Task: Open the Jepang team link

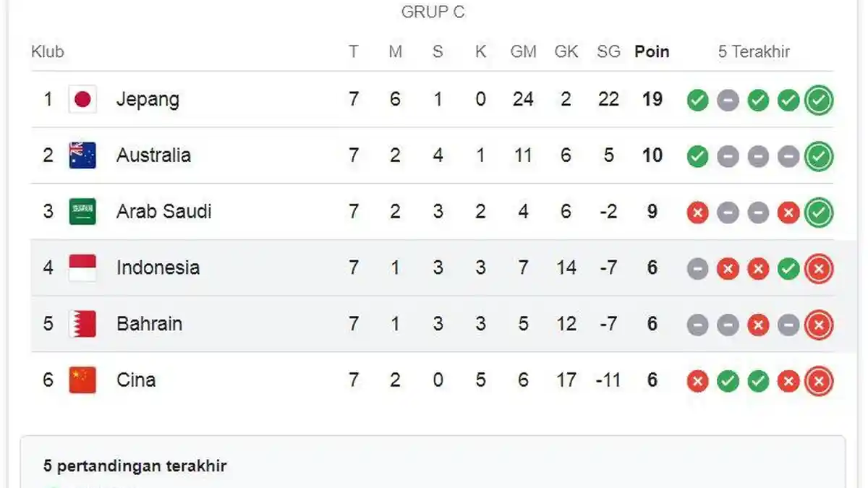Action: coord(148,99)
